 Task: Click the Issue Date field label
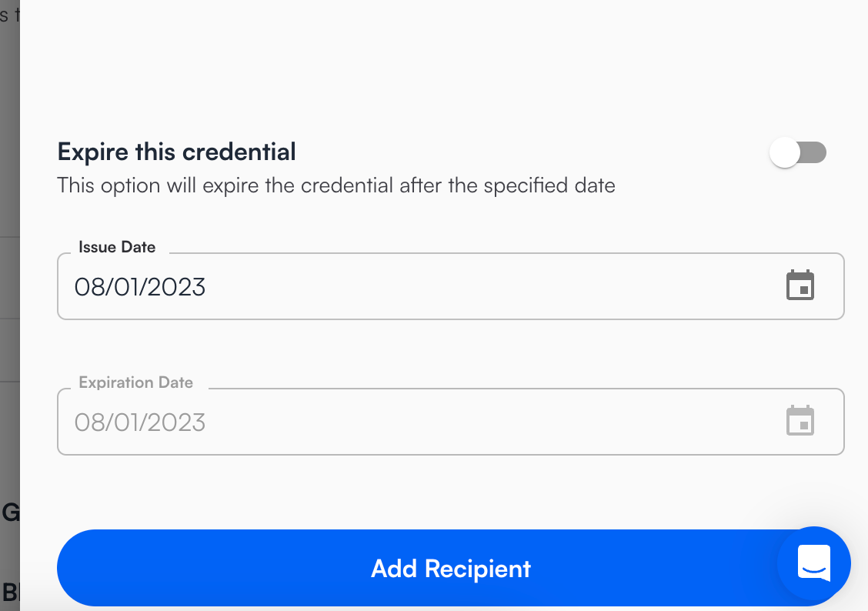tap(117, 247)
